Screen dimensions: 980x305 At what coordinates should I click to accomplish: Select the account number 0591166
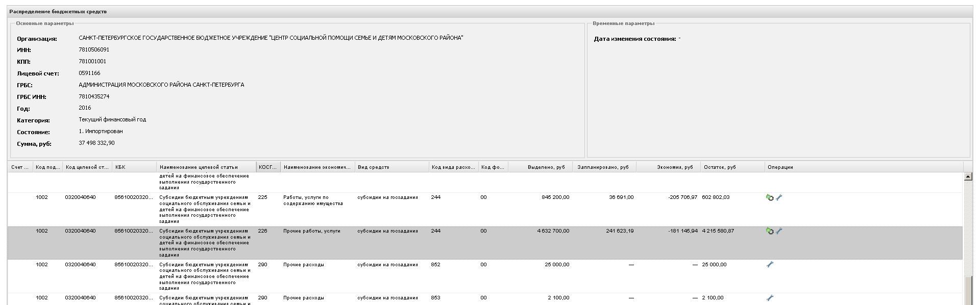(x=89, y=73)
